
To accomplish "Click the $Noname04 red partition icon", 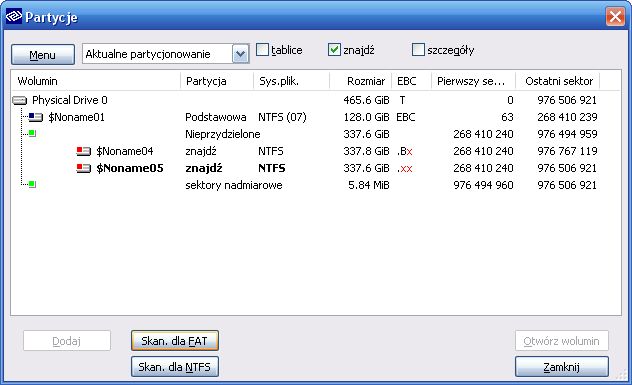I will pyautogui.click(x=83, y=151).
